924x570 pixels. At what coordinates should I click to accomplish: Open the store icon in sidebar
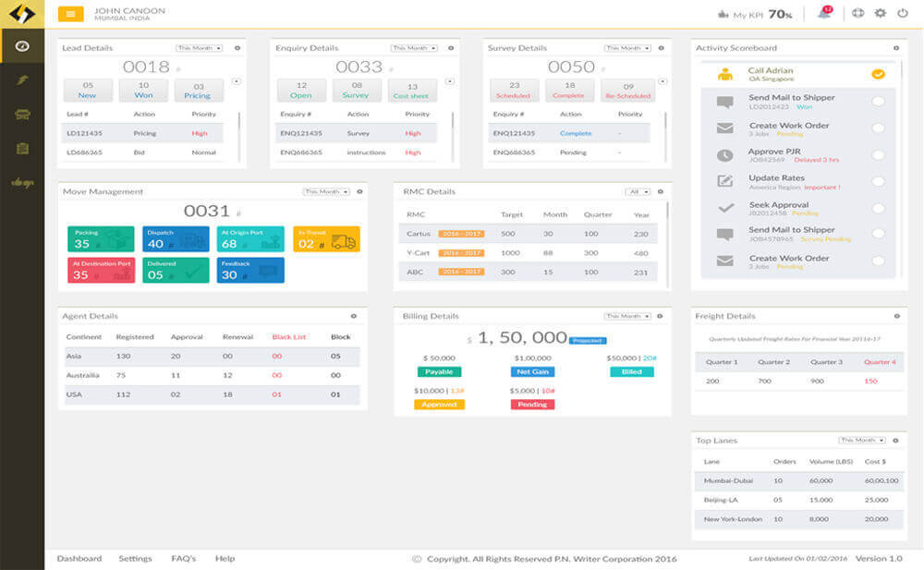[22, 115]
